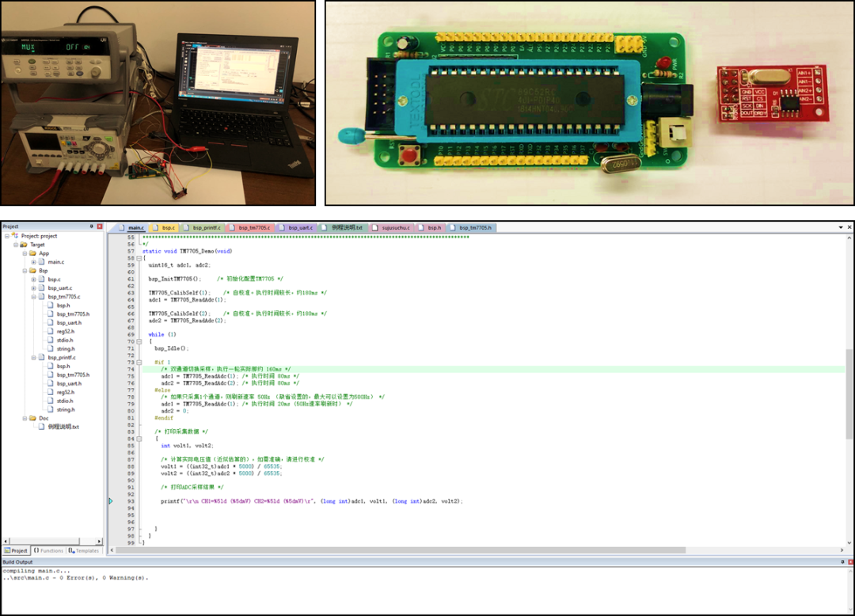Click 'bsp_InitTM7705();' on line 61
855x616 pixels.
174,279
